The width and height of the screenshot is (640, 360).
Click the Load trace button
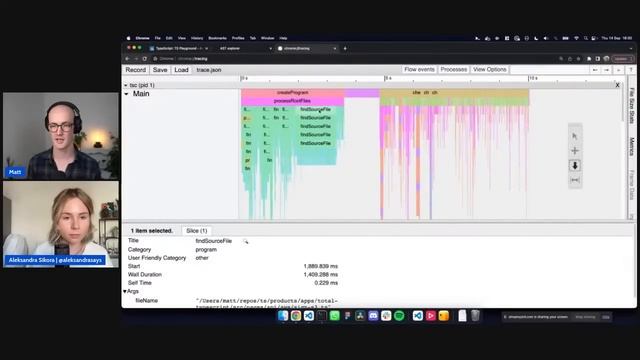coord(181,70)
